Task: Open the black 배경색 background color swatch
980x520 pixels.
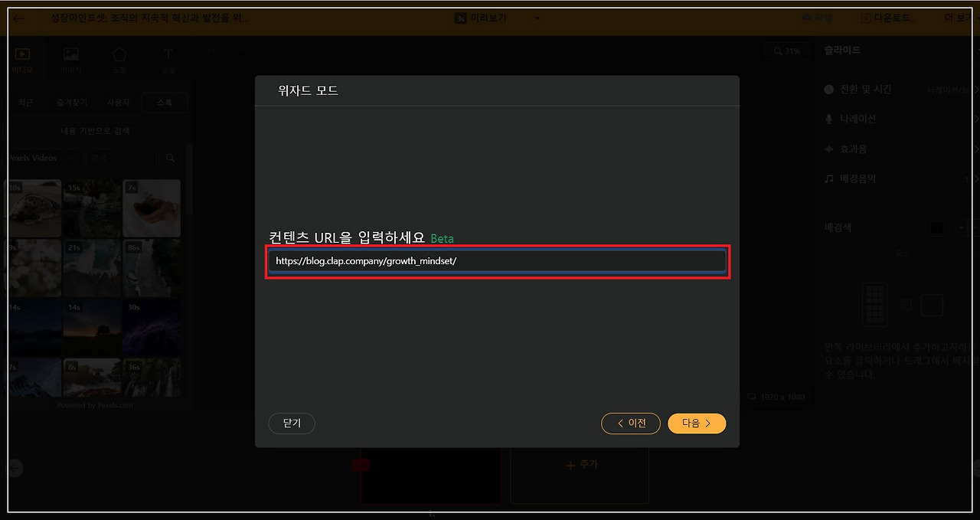Action: point(936,227)
